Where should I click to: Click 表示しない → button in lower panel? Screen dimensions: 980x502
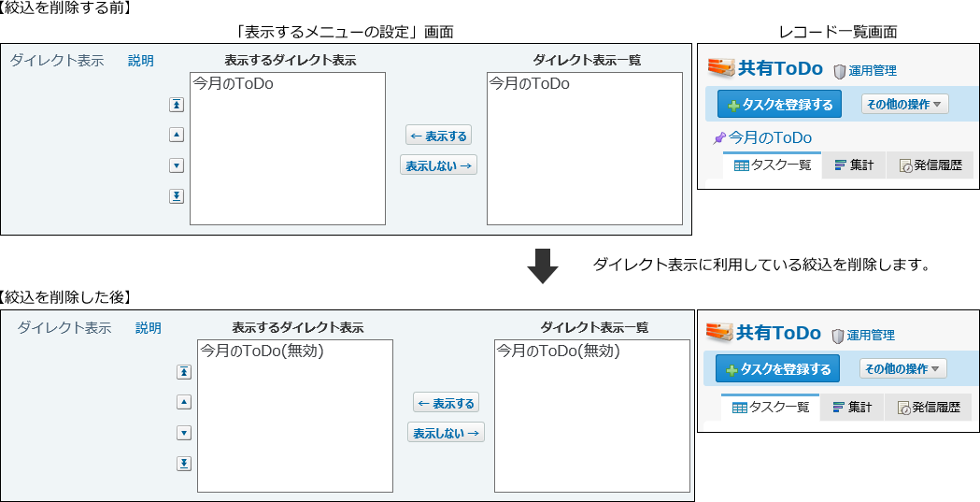446,433
